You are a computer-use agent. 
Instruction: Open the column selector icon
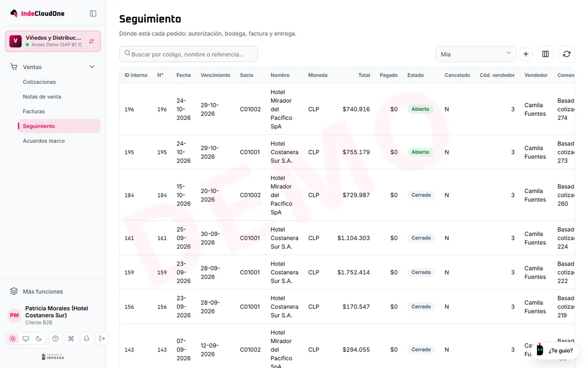[545, 54]
